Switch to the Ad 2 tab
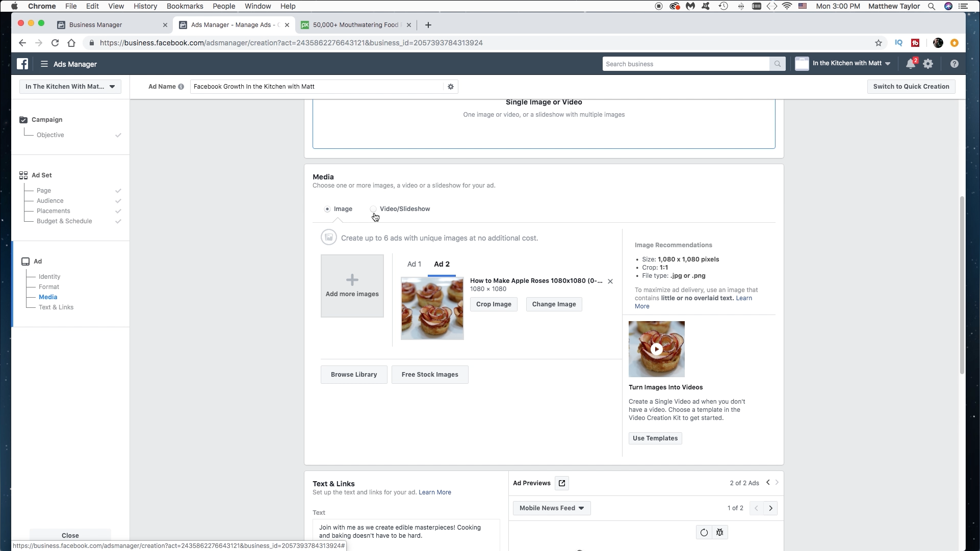The width and height of the screenshot is (980, 551). pos(442,264)
